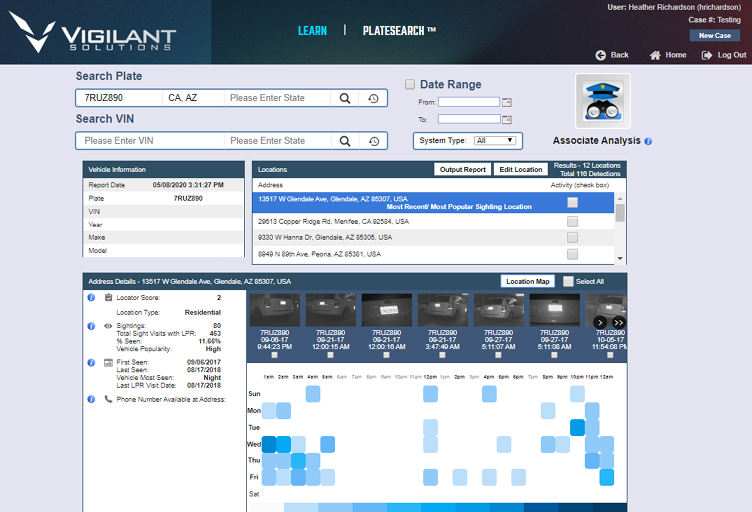Screen dimensions: 752x512
Task: Click the Search Plate magnifier icon
Action: click(x=344, y=98)
